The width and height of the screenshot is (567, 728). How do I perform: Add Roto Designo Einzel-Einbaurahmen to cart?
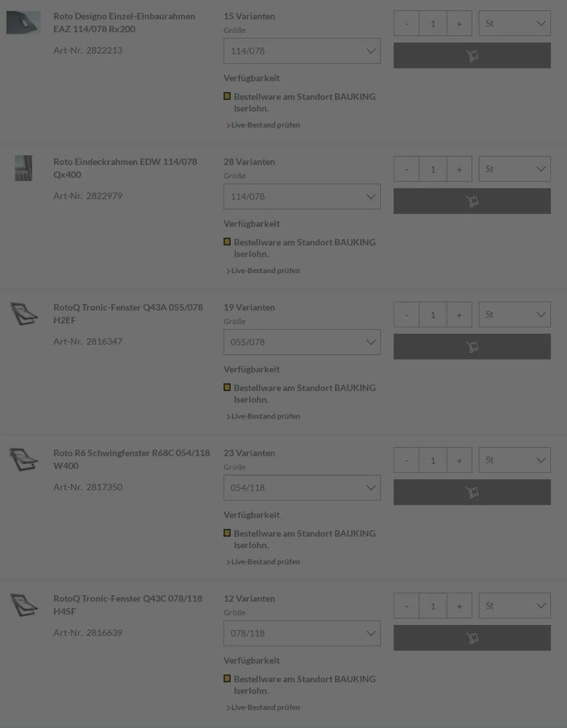(472, 55)
